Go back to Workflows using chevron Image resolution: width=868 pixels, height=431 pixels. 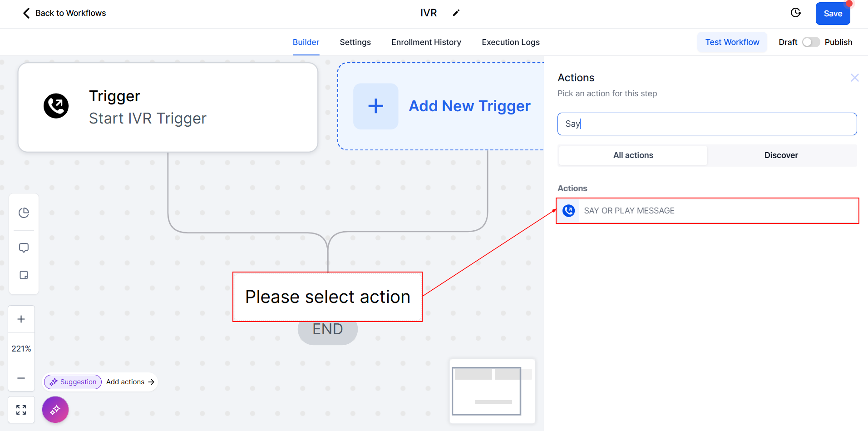(26, 13)
